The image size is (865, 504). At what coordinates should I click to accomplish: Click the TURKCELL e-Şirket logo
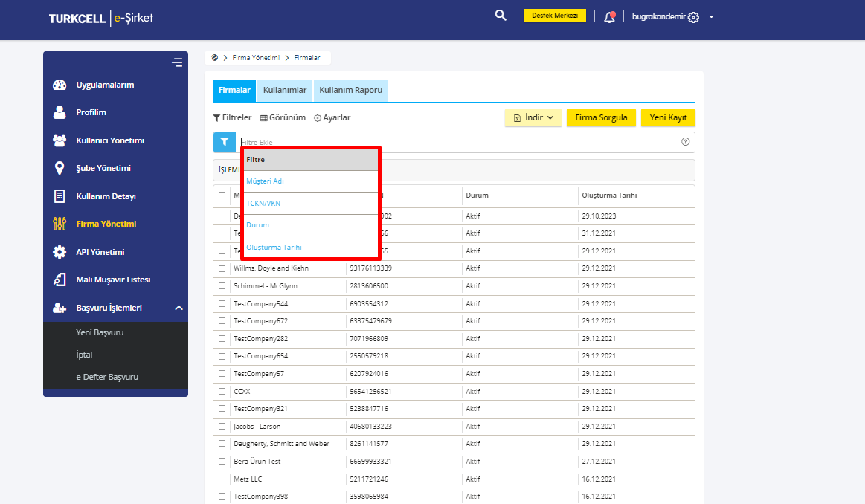point(101,18)
